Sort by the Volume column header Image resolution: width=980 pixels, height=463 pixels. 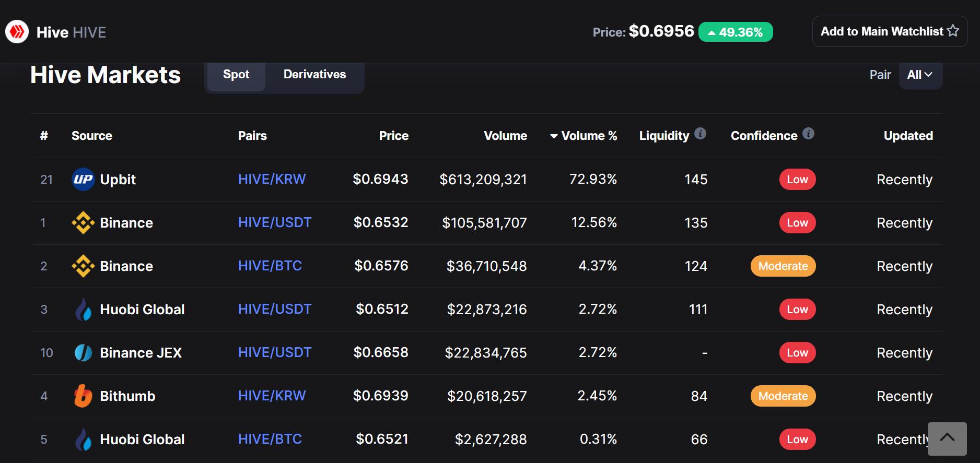tap(506, 136)
